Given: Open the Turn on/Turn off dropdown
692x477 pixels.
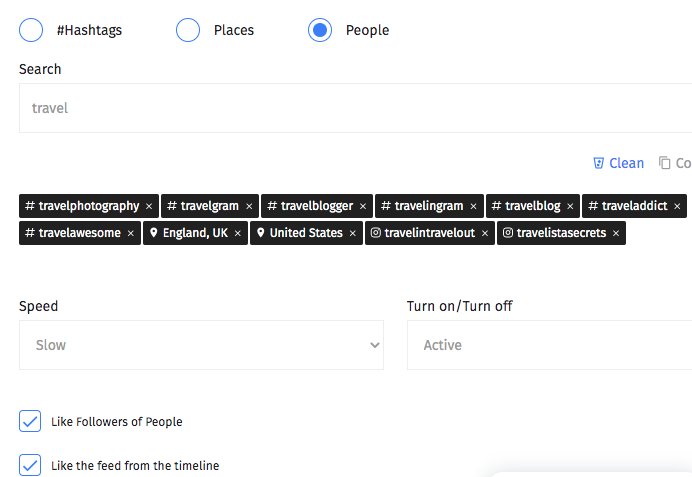Looking at the screenshot, I should [x=549, y=345].
